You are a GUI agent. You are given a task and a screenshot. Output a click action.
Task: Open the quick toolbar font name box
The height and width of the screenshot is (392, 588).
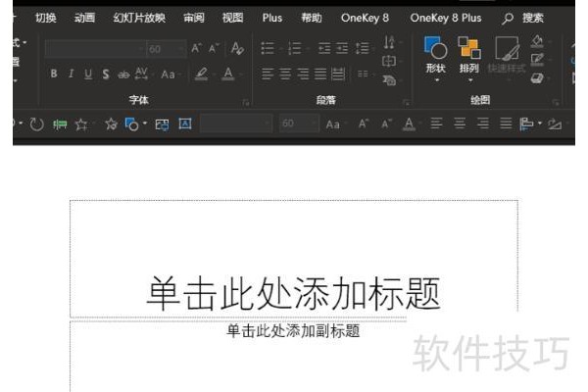pos(236,123)
